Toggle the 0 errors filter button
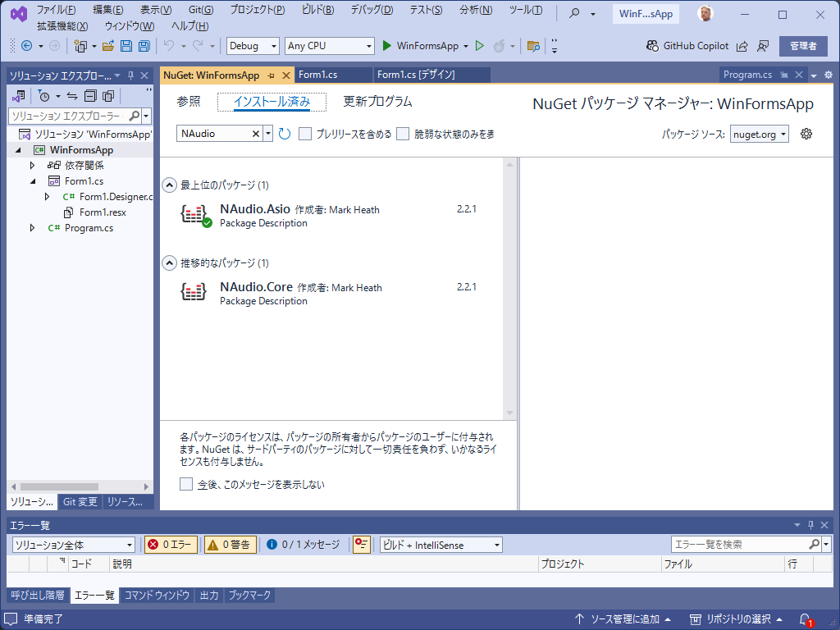Screen dimensions: 840x630 (171, 545)
